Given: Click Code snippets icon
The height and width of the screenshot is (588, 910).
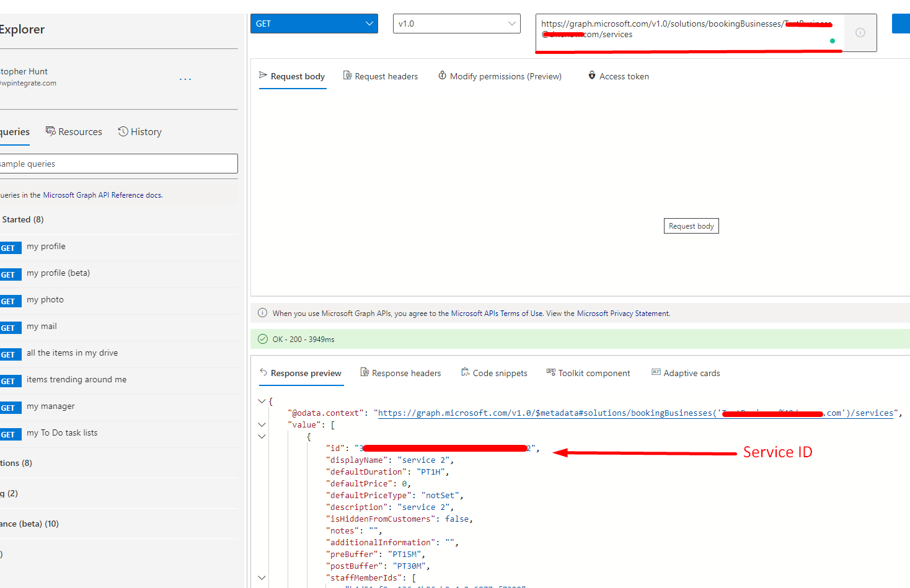Looking at the screenshot, I should [x=466, y=372].
